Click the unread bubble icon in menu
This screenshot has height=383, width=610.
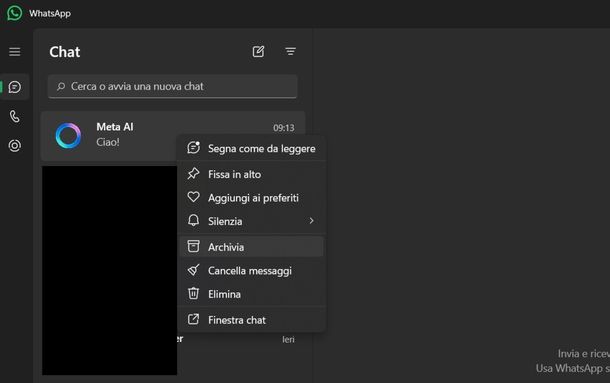[193, 148]
